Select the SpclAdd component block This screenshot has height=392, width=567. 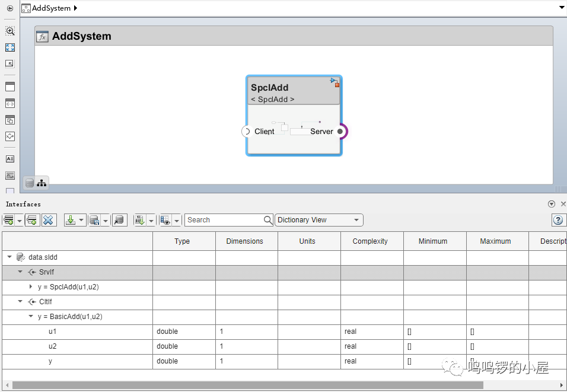(294, 116)
